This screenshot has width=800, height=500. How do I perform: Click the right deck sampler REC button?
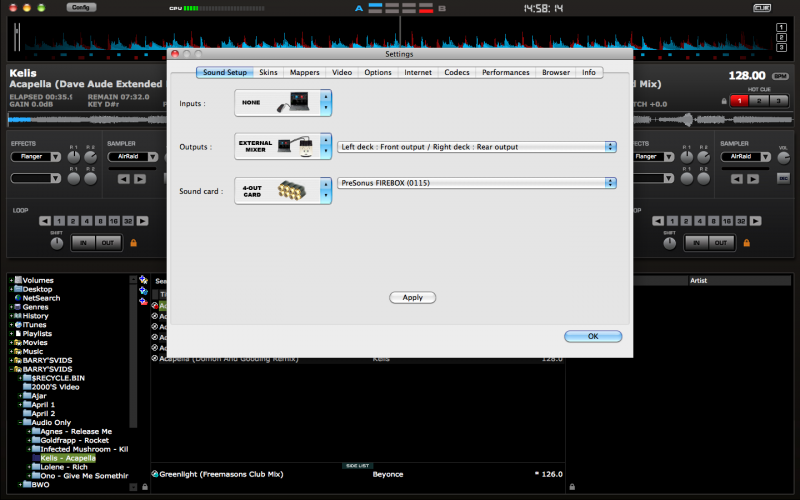click(x=783, y=179)
